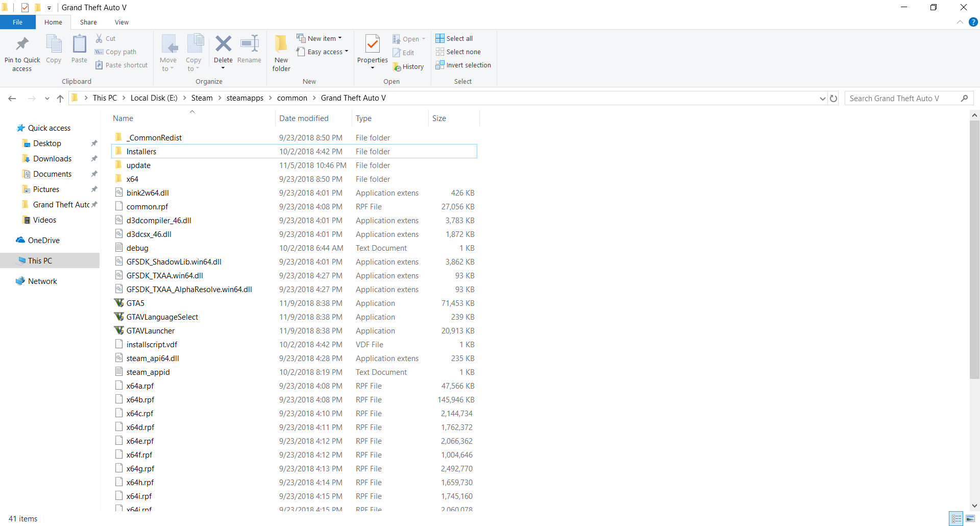This screenshot has height=526, width=980.
Task: Click Select all in the ribbon
Action: (x=454, y=38)
